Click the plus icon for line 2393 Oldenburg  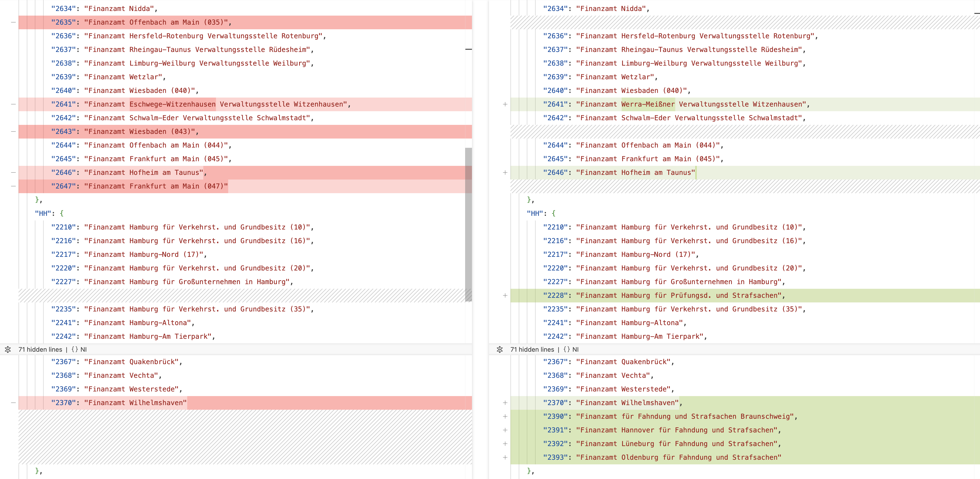tap(505, 457)
